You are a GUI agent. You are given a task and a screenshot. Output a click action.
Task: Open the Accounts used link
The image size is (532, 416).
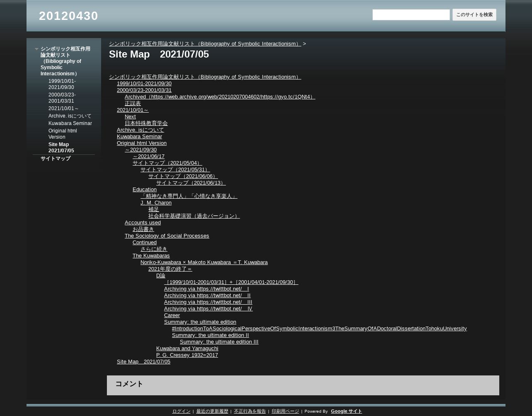click(143, 222)
